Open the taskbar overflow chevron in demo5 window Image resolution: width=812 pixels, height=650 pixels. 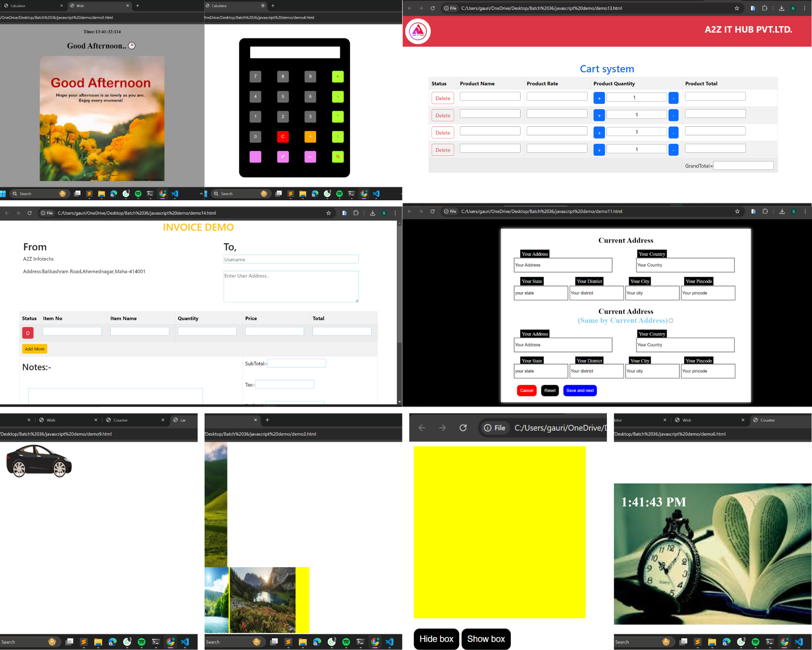click(x=201, y=194)
